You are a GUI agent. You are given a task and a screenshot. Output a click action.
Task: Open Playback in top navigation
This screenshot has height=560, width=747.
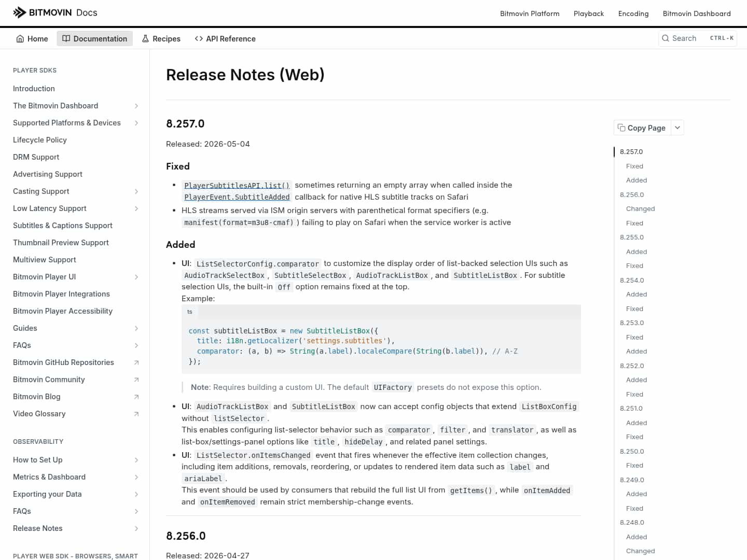(589, 13)
